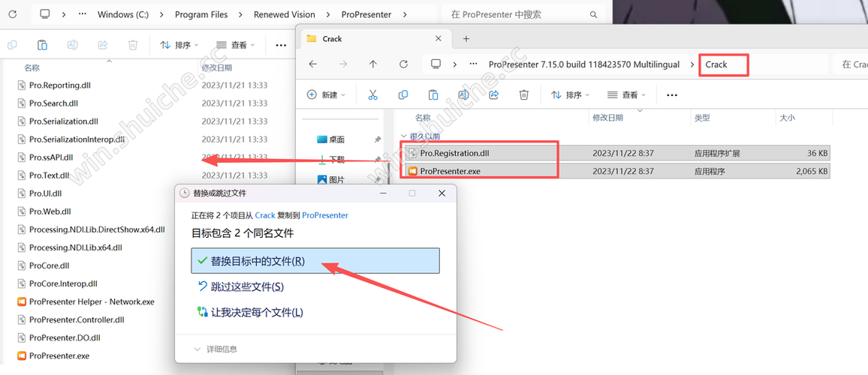This screenshot has width=868, height=375.
Task: Open 排序 dropdown in ProPresenter window
Action: point(179,45)
